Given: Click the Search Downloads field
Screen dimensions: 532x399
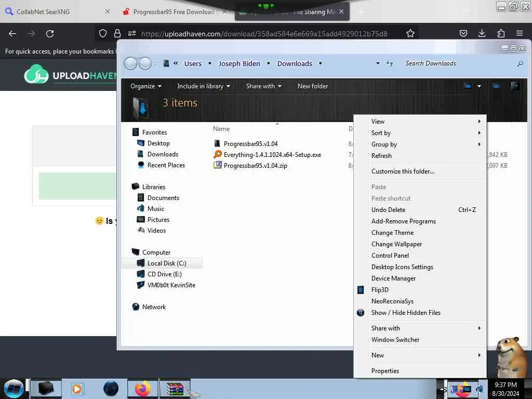Looking at the screenshot, I should coord(458,63).
